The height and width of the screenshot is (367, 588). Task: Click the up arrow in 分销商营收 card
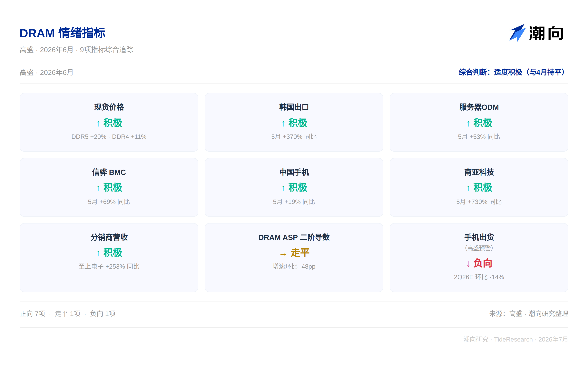tap(98, 253)
